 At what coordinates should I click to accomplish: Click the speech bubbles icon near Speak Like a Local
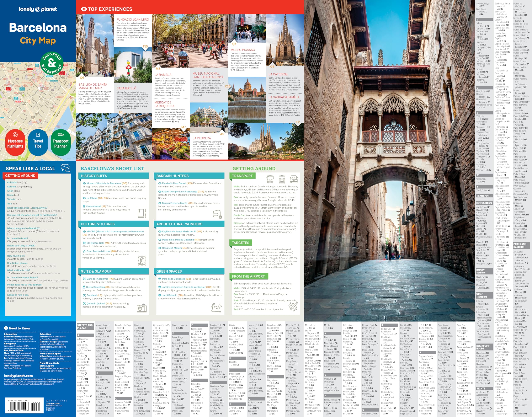[65, 168]
